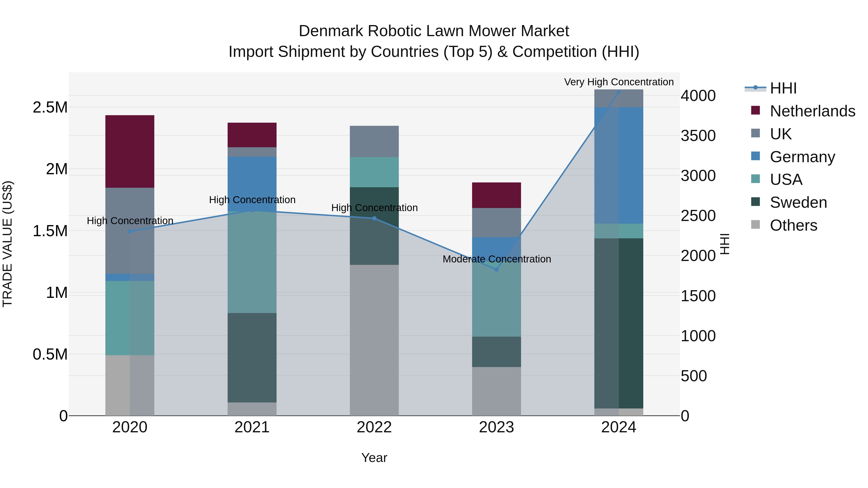Click the 'Year' x-axis title
The height and width of the screenshot is (488, 868).
374,458
